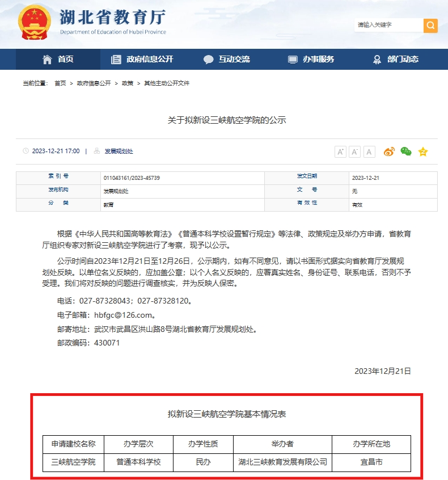Click table header 申请建校名称
Viewport: 448px width, 480px height.
pos(73,444)
